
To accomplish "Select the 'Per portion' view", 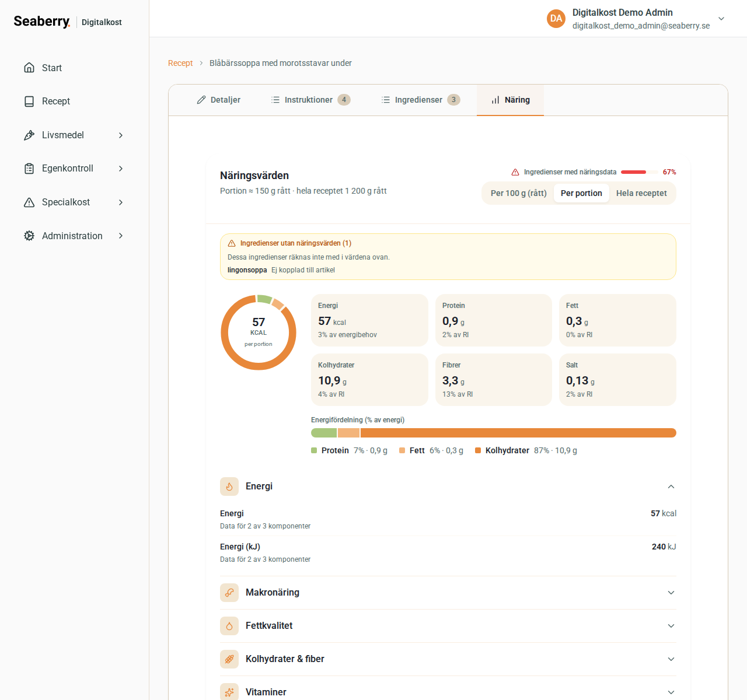I will tap(581, 193).
